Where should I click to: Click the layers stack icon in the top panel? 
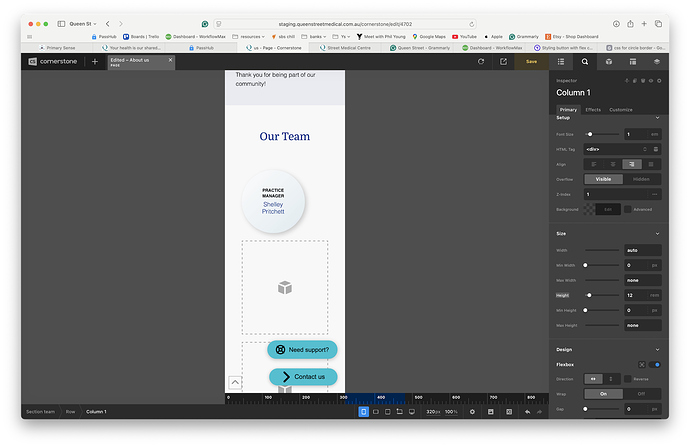click(x=657, y=61)
